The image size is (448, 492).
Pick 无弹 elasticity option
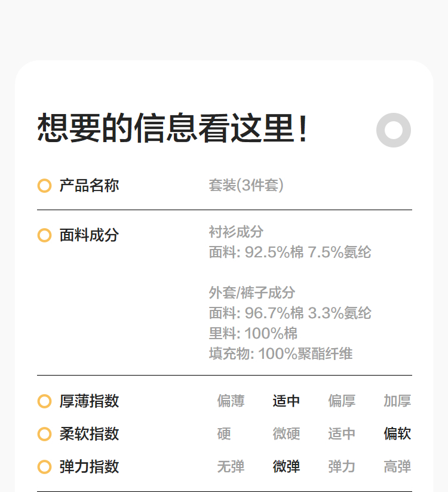pos(231,467)
